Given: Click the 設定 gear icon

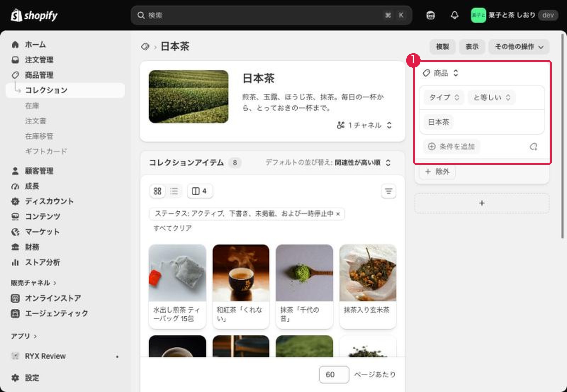Looking at the screenshot, I should click(15, 378).
